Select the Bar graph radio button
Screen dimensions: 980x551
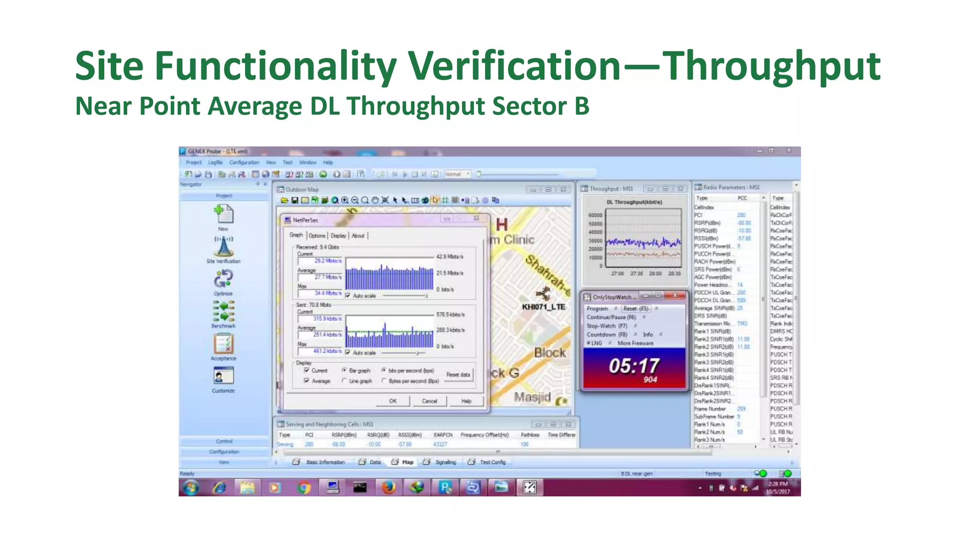pyautogui.click(x=344, y=370)
